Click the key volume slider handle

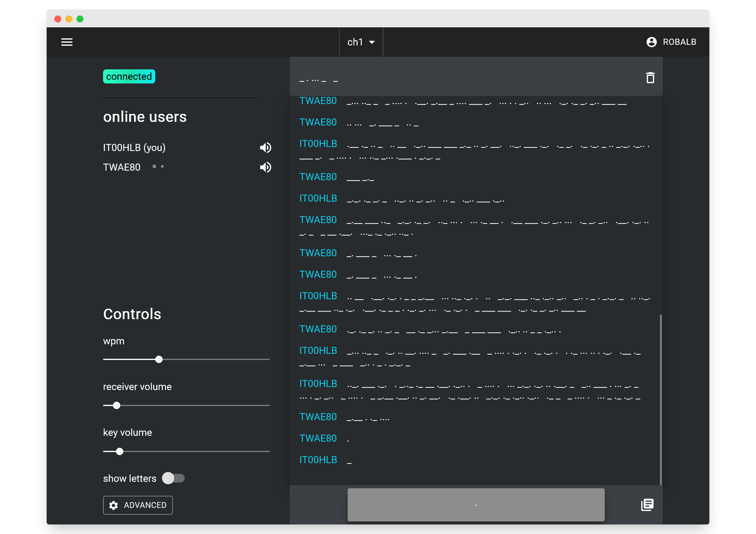pos(120,451)
